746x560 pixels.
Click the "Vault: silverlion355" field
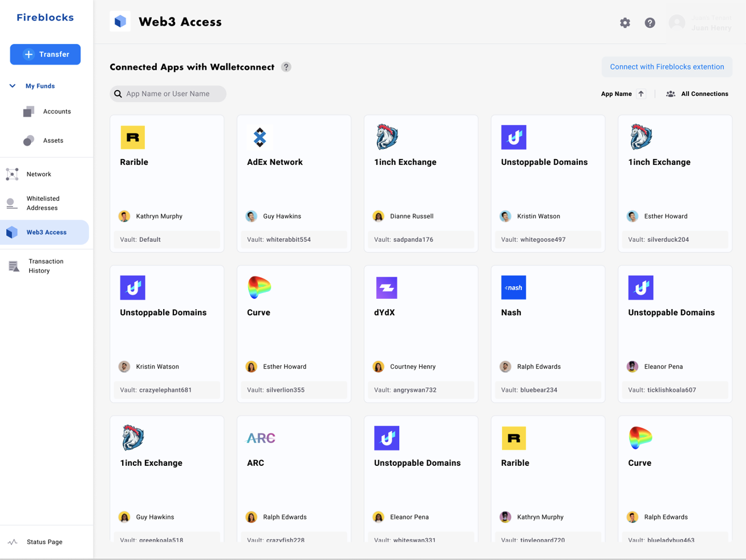(294, 390)
